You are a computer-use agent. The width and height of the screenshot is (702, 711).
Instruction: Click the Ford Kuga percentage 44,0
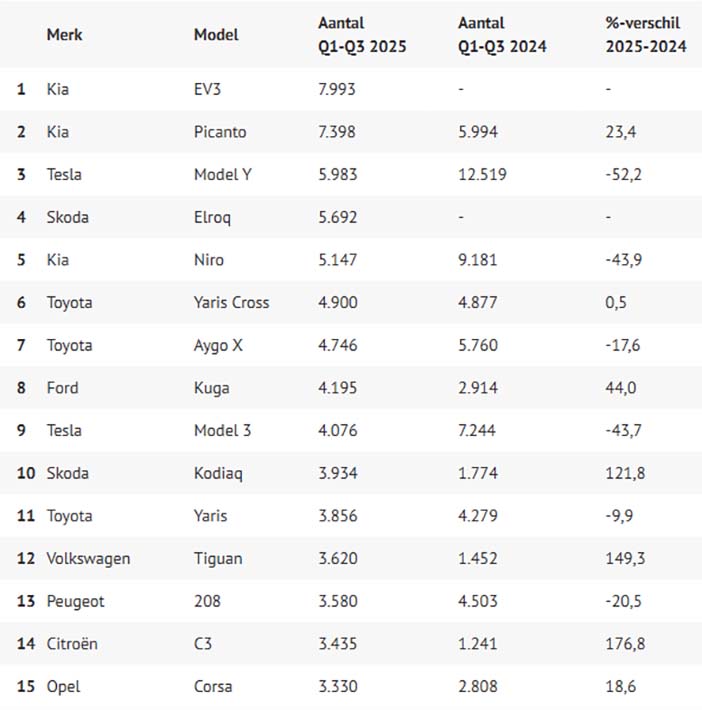point(620,388)
